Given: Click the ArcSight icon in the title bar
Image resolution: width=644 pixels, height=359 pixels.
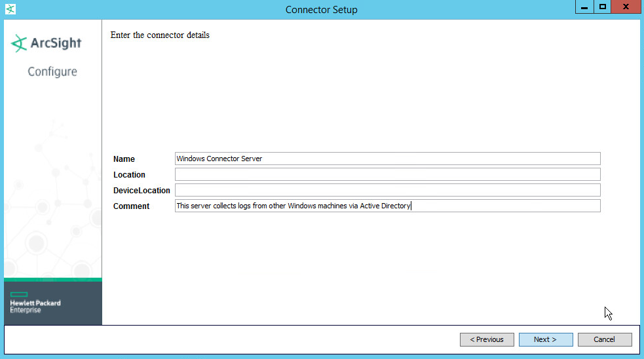Looking at the screenshot, I should point(10,9).
